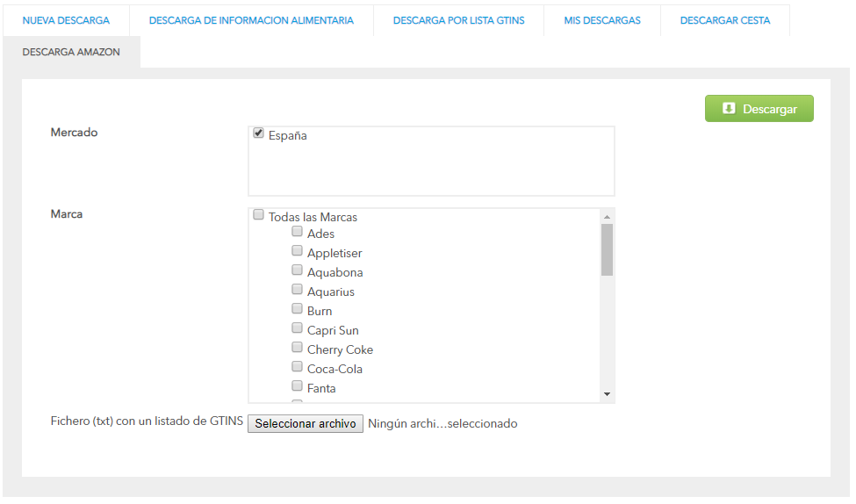The height and width of the screenshot is (504, 856).
Task: Check the Todas las Marcas checkbox
Action: click(259, 214)
